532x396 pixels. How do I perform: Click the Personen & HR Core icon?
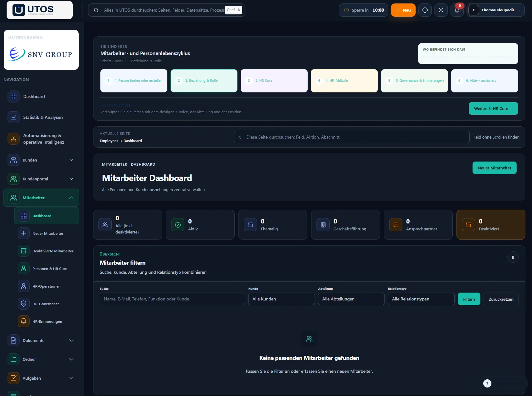(x=24, y=268)
